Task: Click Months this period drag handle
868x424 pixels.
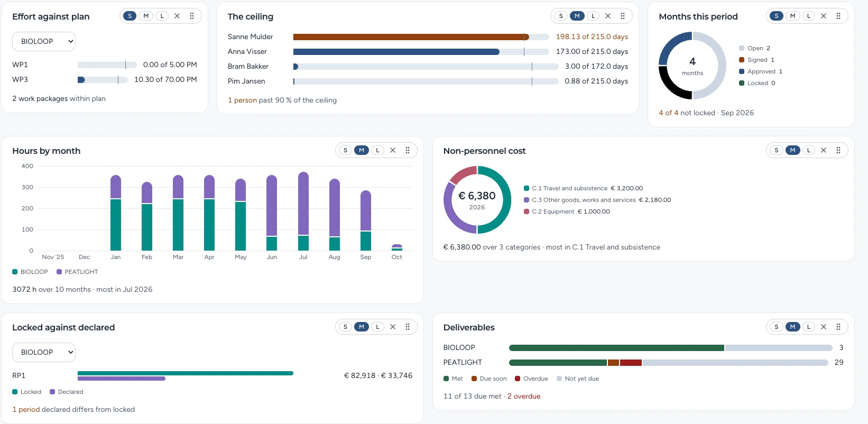Action: tap(838, 16)
